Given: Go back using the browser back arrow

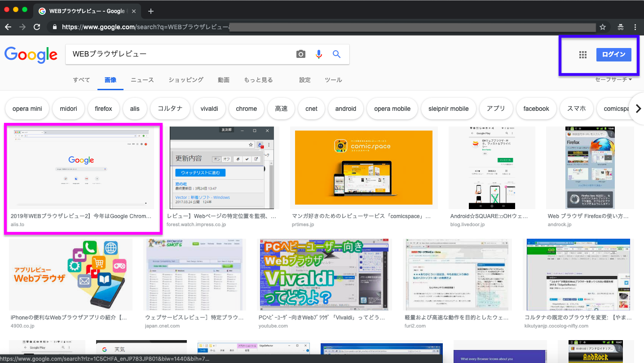Looking at the screenshot, I should (8, 27).
